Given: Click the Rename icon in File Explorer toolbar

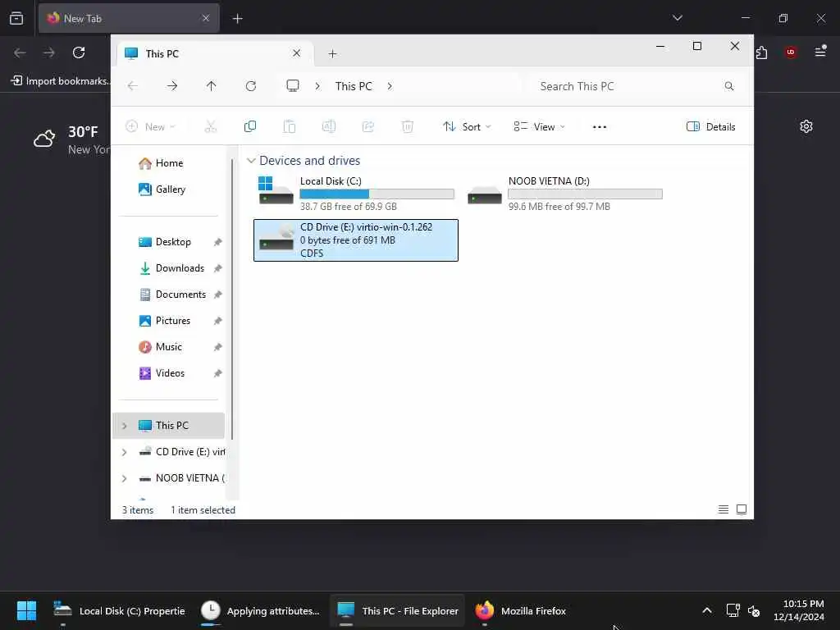Looking at the screenshot, I should pos(328,127).
